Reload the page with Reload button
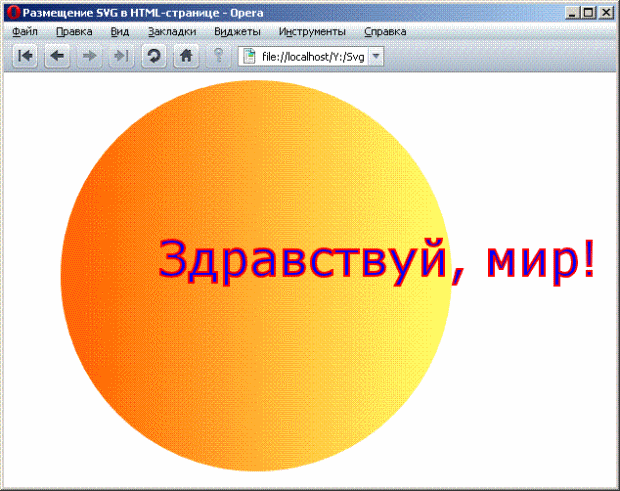This screenshot has height=491, width=620. click(x=154, y=56)
